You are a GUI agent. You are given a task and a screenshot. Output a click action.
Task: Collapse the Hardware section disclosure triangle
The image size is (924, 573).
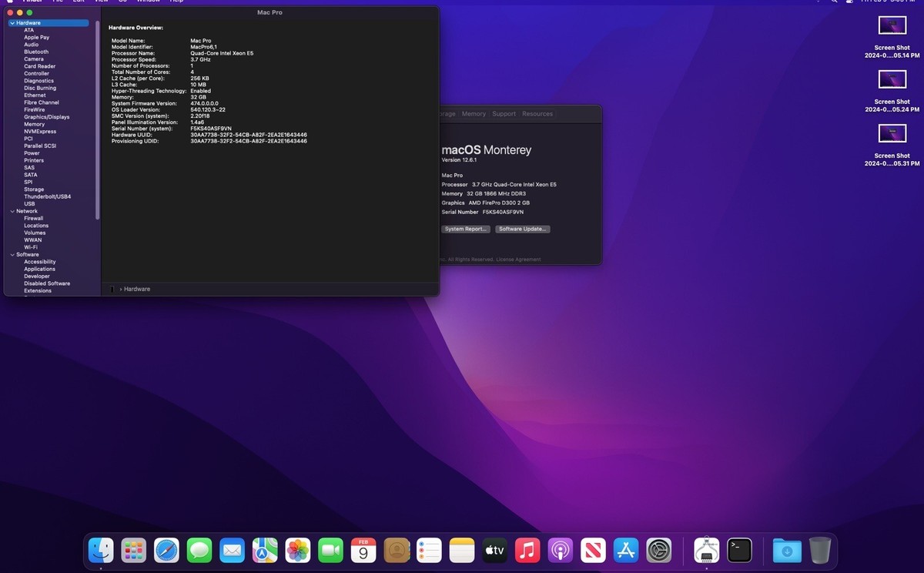pos(12,23)
